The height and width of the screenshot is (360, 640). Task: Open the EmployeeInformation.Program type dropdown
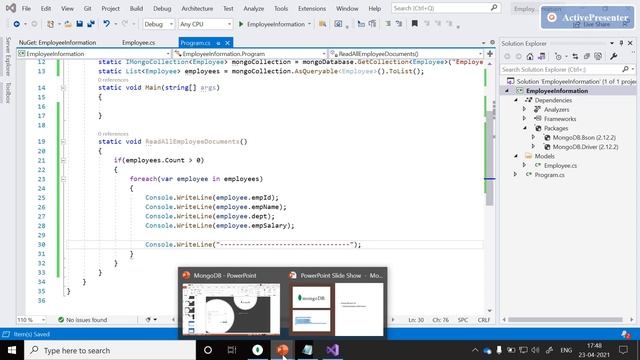tap(250, 53)
